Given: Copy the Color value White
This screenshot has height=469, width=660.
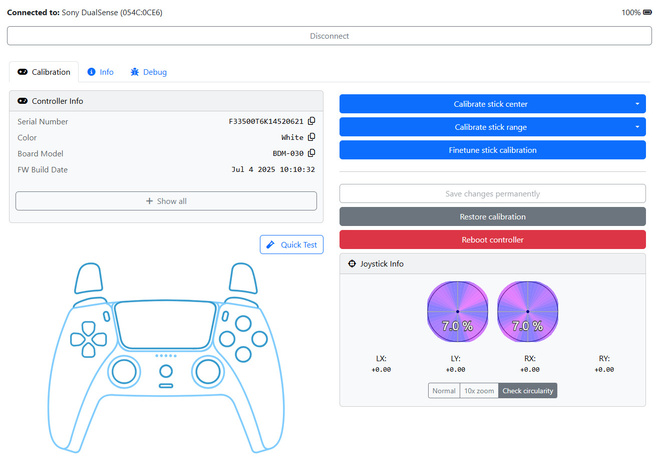Looking at the screenshot, I should [311, 137].
